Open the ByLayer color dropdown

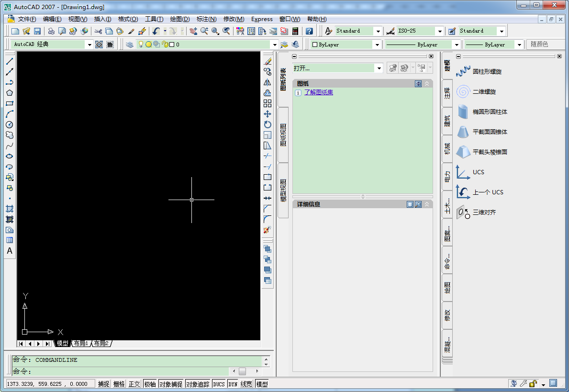(377, 45)
